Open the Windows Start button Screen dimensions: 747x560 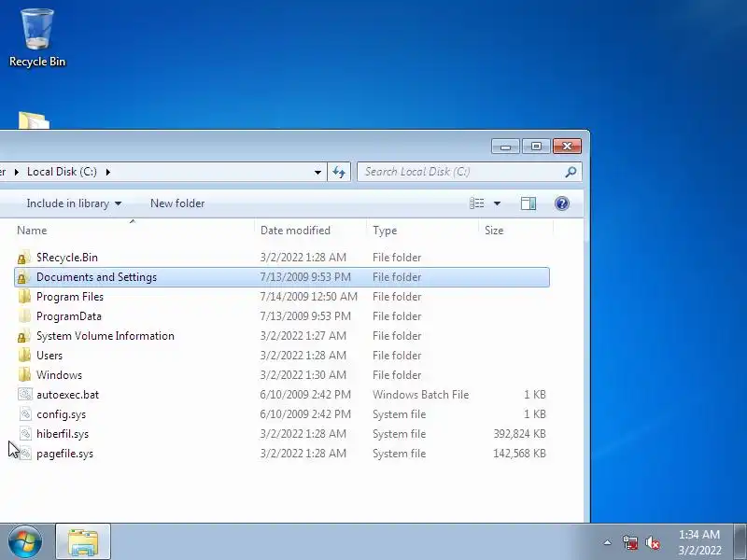25,542
